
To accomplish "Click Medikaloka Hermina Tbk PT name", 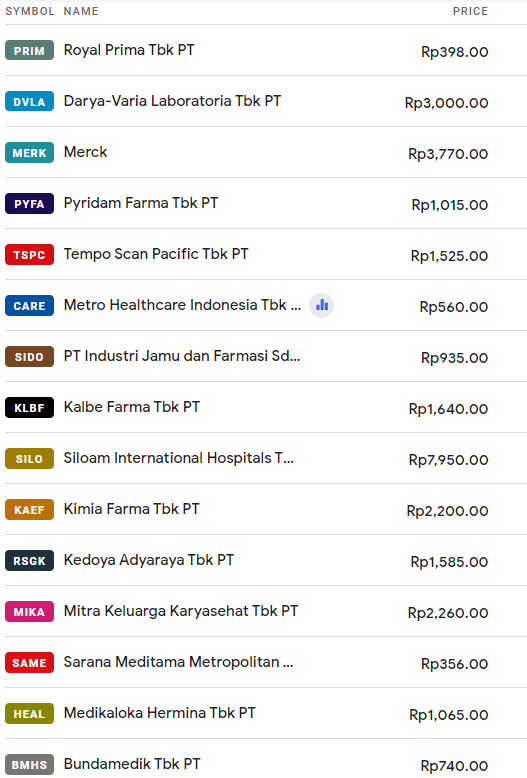I will pyautogui.click(x=160, y=713).
